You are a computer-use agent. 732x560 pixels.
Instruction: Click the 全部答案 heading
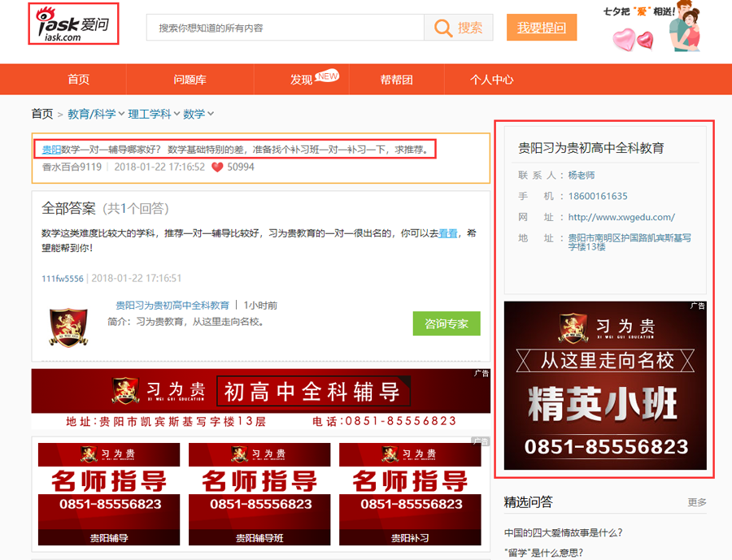[68, 208]
